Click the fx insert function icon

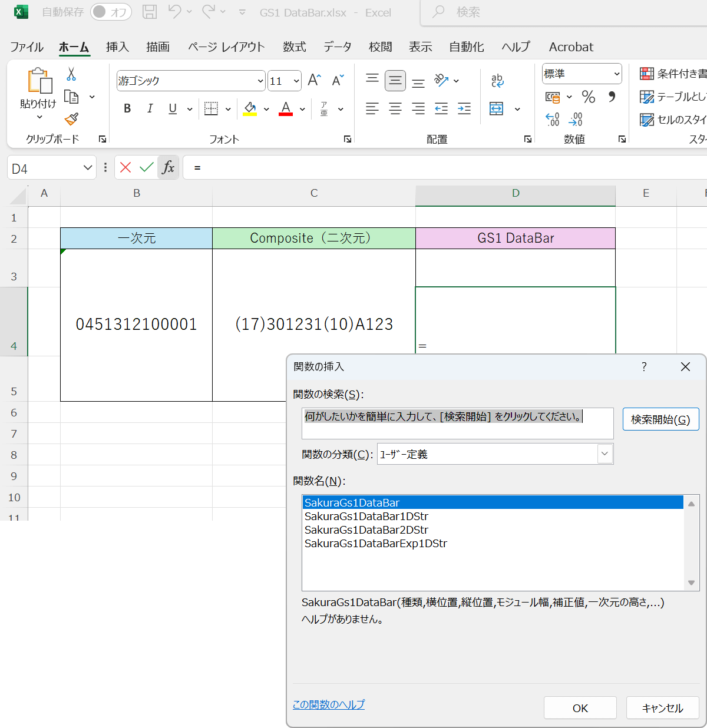click(x=169, y=167)
